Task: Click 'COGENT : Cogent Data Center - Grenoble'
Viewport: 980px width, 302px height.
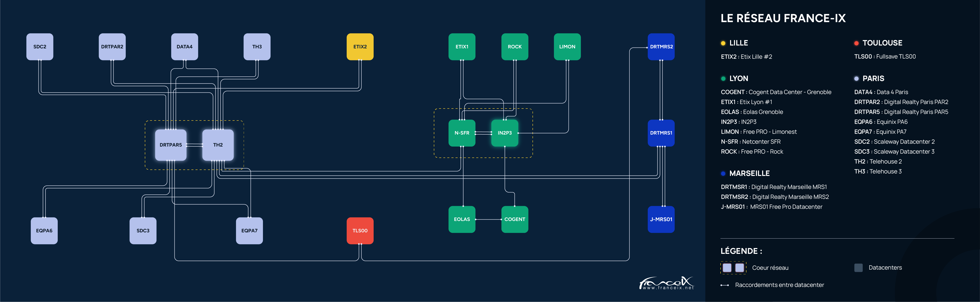Action: click(x=776, y=92)
